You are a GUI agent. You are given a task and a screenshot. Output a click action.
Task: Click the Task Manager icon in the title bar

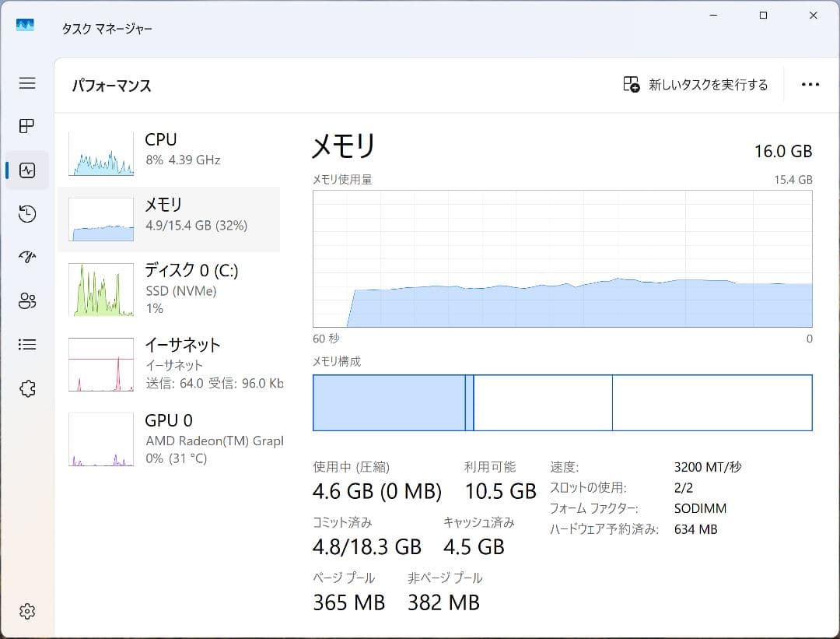pos(23,24)
